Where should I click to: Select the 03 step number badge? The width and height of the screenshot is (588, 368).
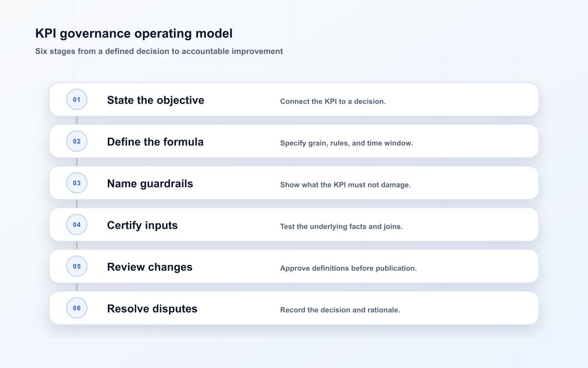tap(76, 183)
